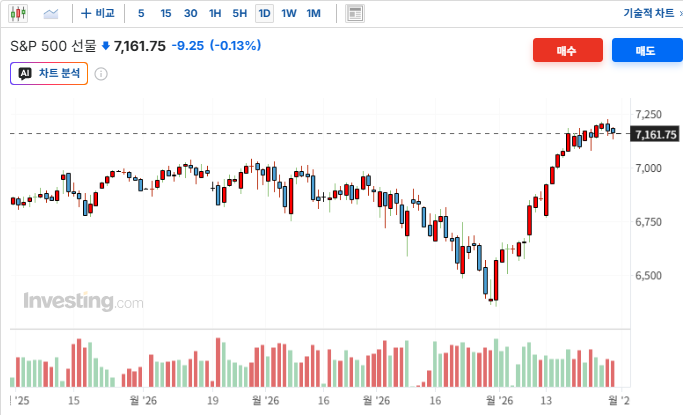Switch to the 30 minute interval
The width and height of the screenshot is (683, 415).
190,13
